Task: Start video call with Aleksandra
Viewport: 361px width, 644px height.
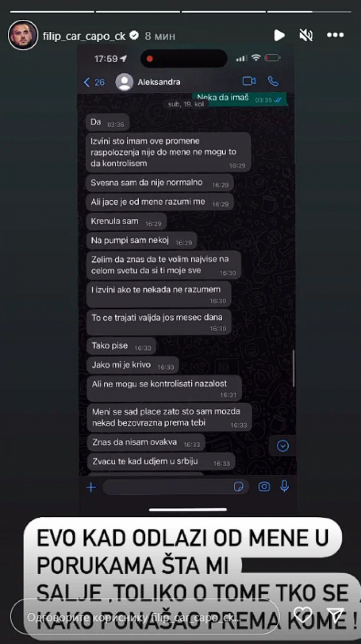Action: (249, 81)
